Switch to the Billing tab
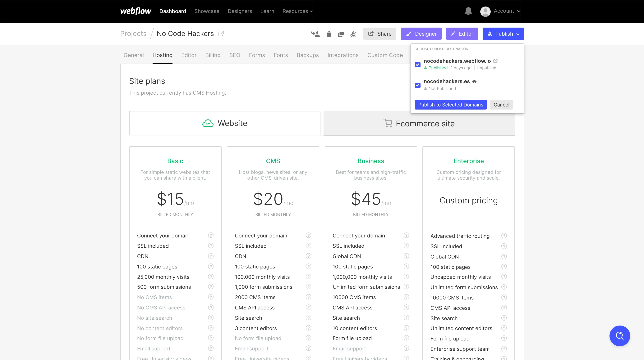The height and width of the screenshot is (360, 644). (x=213, y=55)
